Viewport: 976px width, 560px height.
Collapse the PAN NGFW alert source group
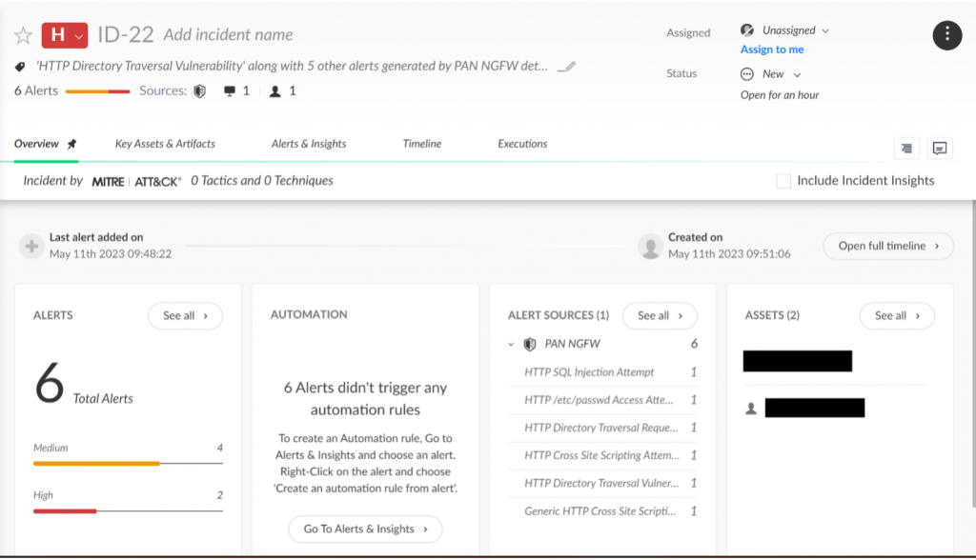[x=511, y=344]
